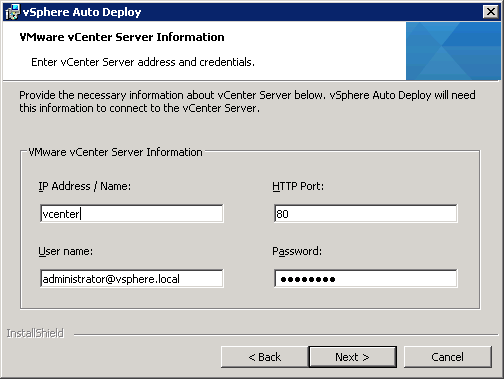Select the User name input field
This screenshot has height=379, width=504.
pyautogui.click(x=132, y=279)
